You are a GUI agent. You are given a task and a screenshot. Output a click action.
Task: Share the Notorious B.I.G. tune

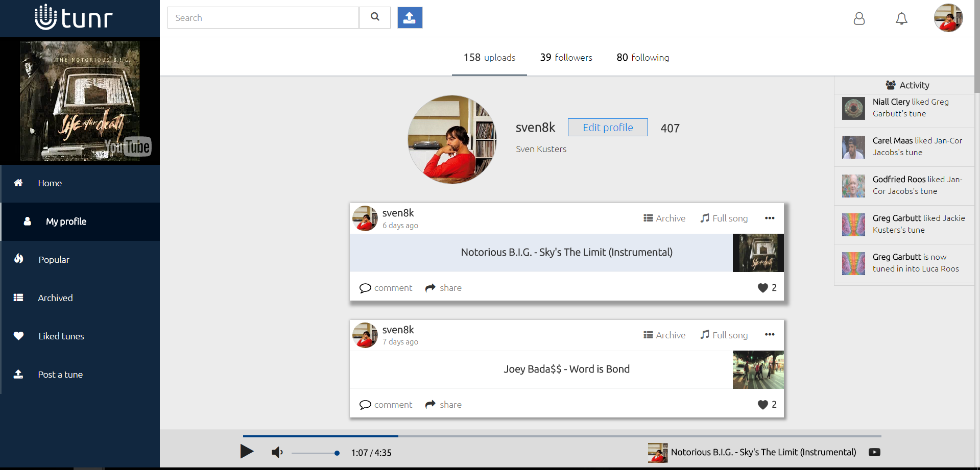443,288
